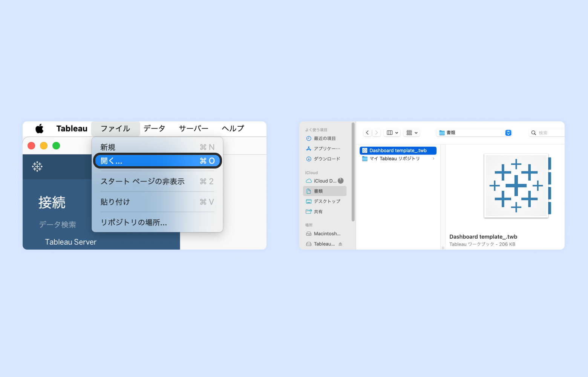The image size is (588, 377).
Task: Click the search field in file dialog
Action: [547, 133]
